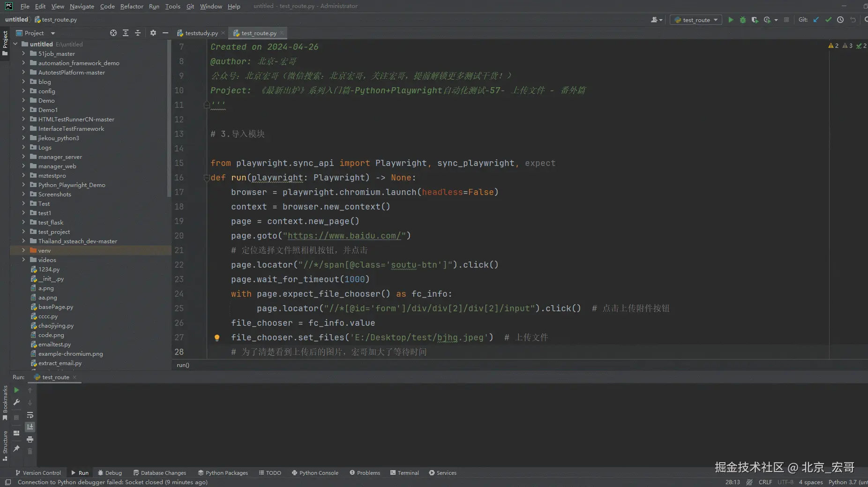The image size is (868, 487).
Task: Hide the Project tool window
Action: [165, 33]
